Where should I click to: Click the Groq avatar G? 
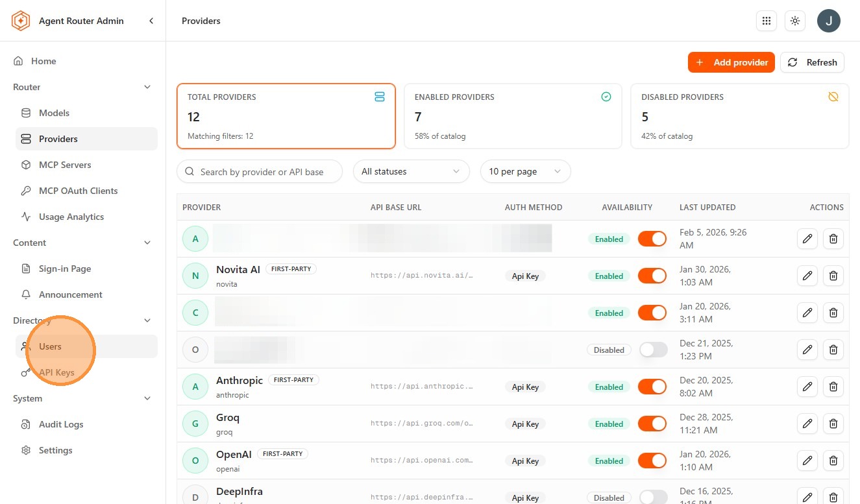tap(195, 424)
